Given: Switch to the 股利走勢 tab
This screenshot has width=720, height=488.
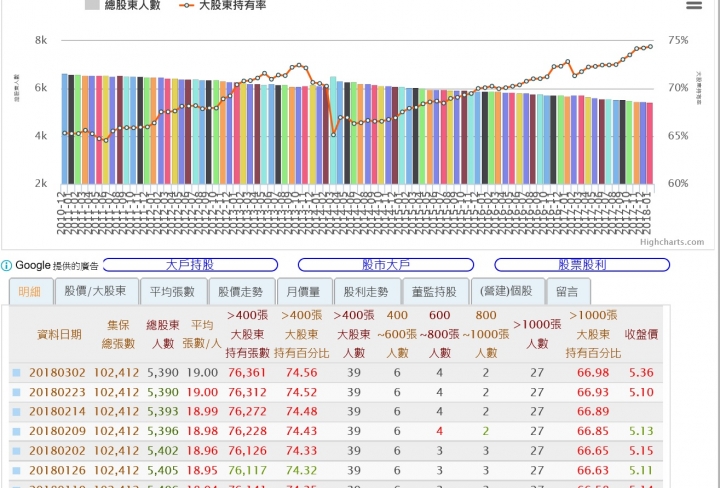Looking at the screenshot, I should pos(366,292).
